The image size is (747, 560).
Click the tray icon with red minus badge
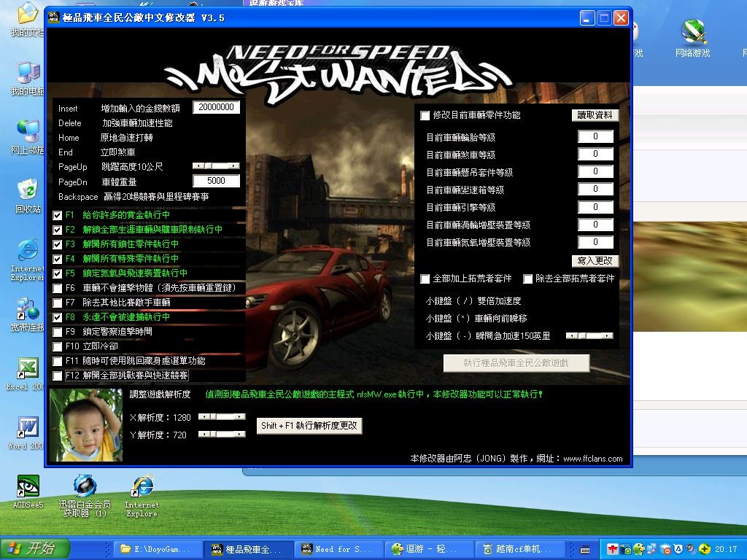click(x=665, y=550)
